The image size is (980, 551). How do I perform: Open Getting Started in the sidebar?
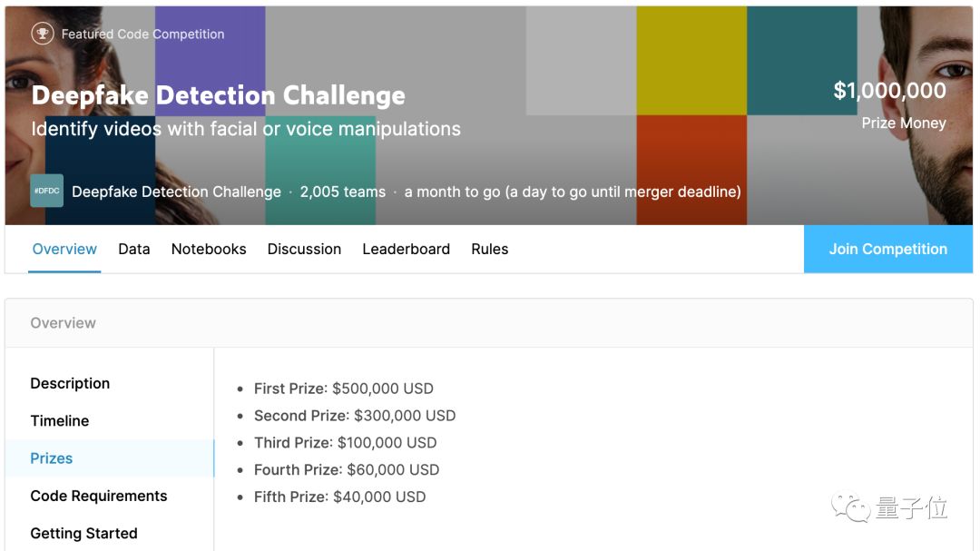coord(83,533)
